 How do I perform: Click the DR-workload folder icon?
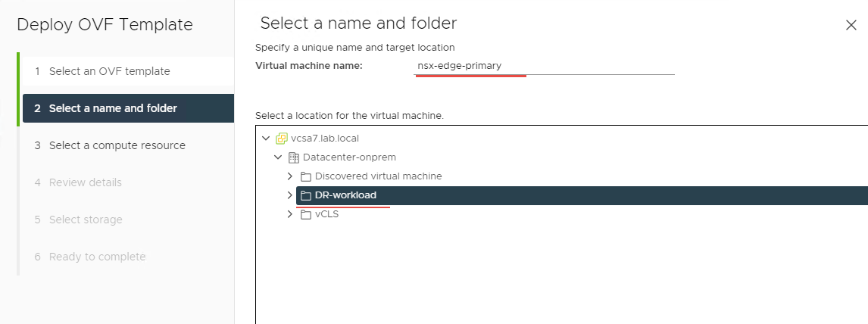[x=306, y=195]
